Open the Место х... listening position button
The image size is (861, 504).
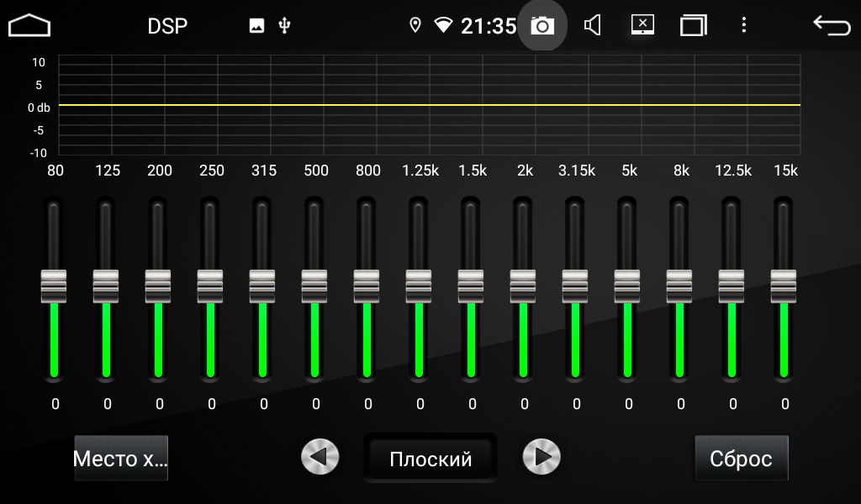pos(121,459)
